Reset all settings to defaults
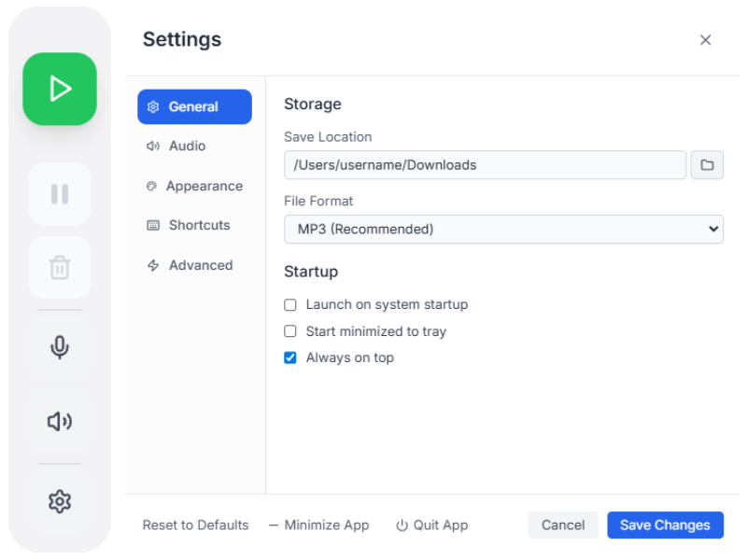The height and width of the screenshot is (560, 747). (x=195, y=525)
